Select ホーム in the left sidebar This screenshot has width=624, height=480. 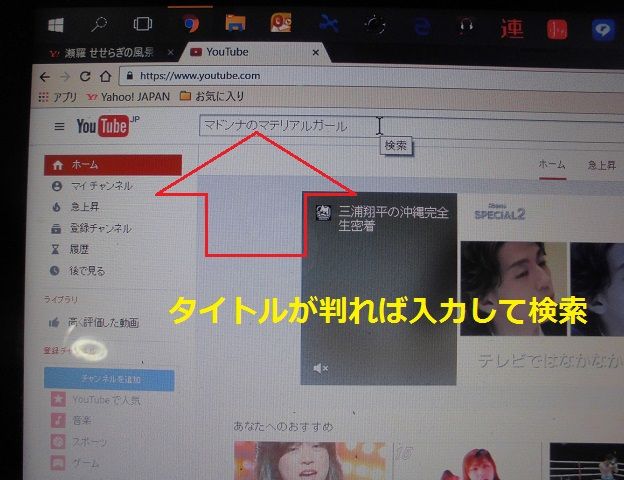pos(113,165)
